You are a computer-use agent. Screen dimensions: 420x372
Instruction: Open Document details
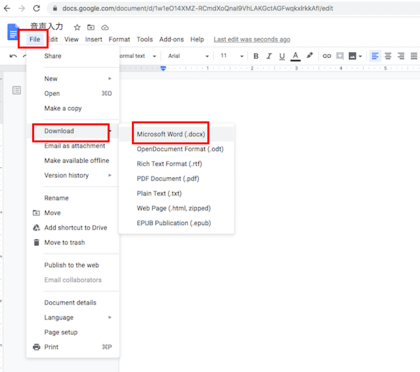(73, 303)
